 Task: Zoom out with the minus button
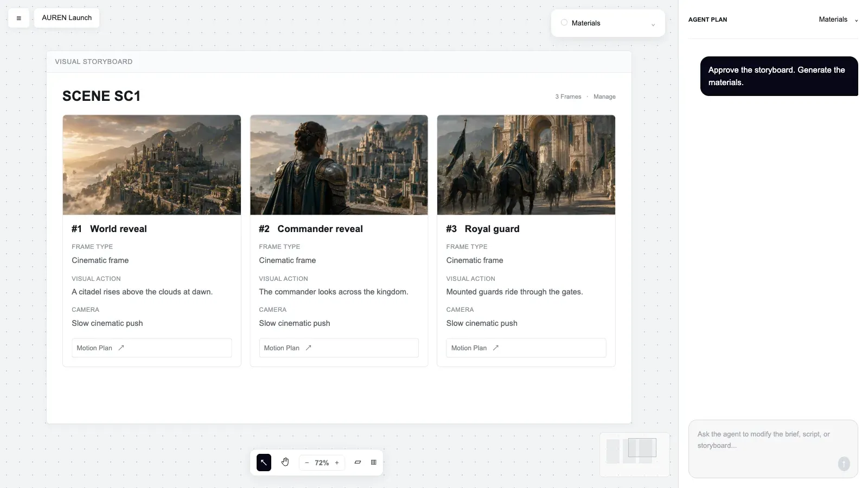pyautogui.click(x=307, y=463)
